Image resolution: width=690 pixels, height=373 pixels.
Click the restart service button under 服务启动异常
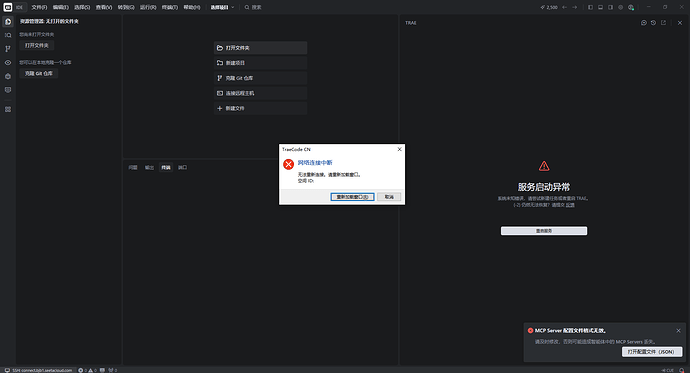click(544, 231)
